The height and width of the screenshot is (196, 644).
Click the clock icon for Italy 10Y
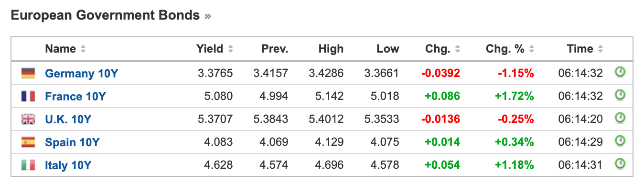point(620,164)
